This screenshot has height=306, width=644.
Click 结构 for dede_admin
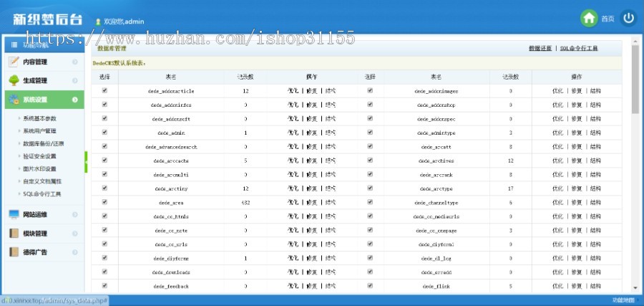tap(330, 133)
